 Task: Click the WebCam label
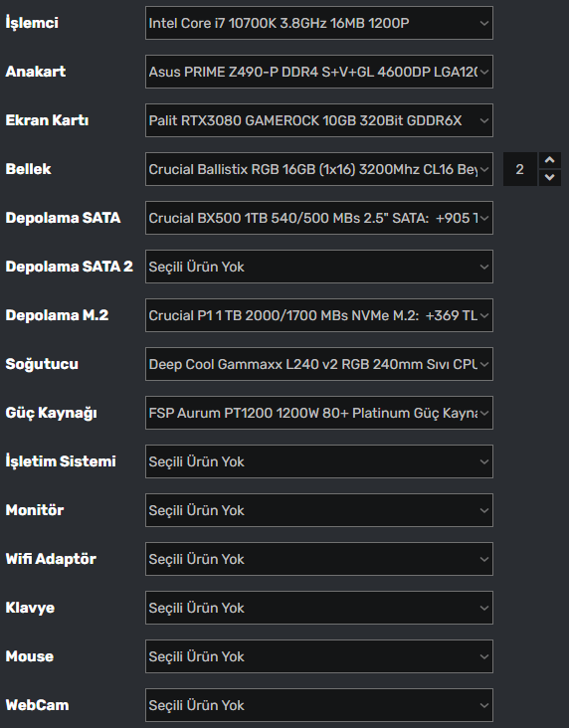tap(37, 705)
